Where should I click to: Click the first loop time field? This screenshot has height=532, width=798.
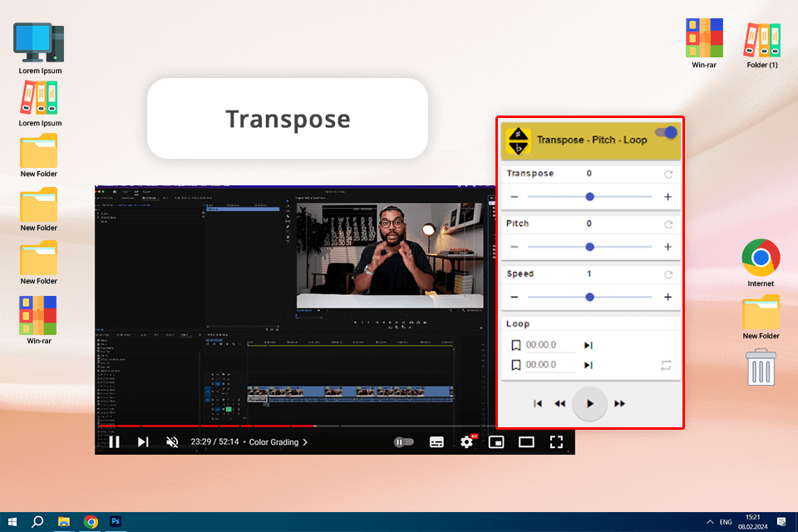tap(549, 345)
